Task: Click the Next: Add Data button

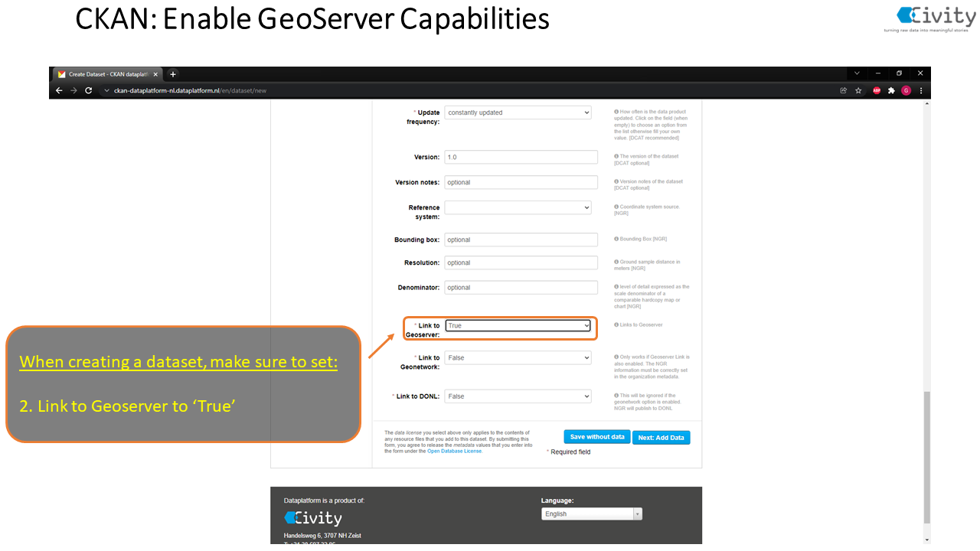Action: coord(661,438)
